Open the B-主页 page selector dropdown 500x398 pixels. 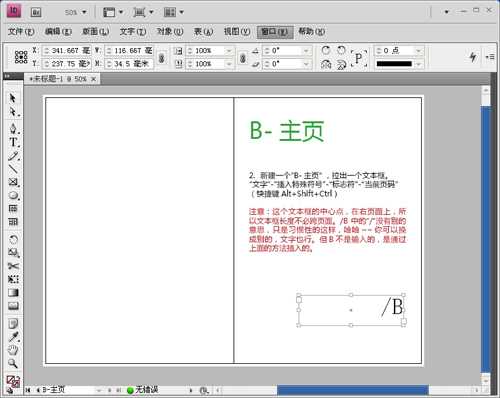(x=99, y=390)
